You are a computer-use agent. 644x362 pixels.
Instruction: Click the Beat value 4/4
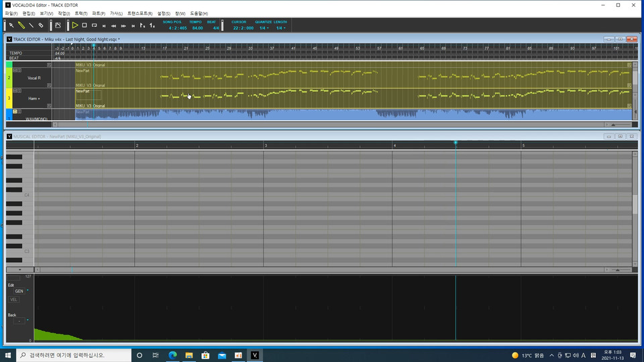[x=215, y=28]
